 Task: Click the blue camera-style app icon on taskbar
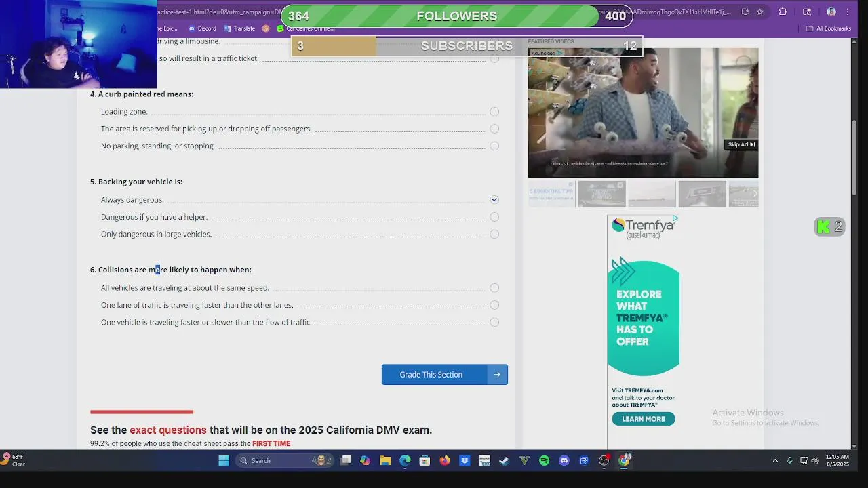point(584,461)
